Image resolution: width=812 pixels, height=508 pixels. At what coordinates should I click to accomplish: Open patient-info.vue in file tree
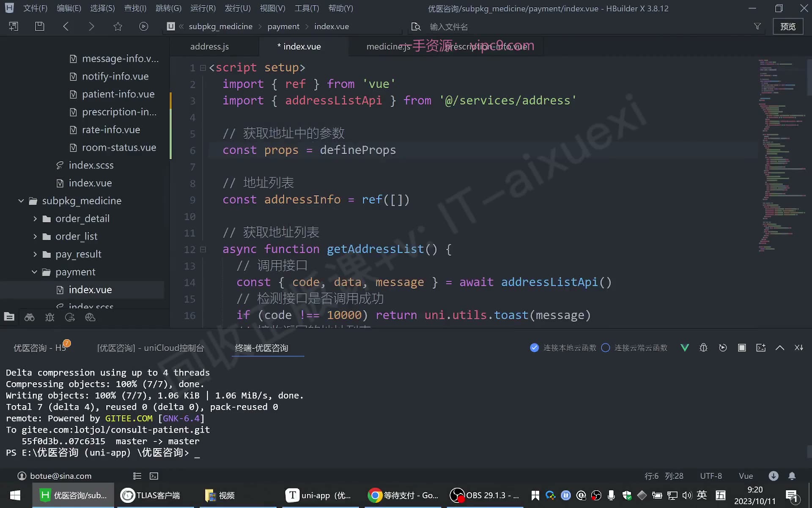coord(118,94)
